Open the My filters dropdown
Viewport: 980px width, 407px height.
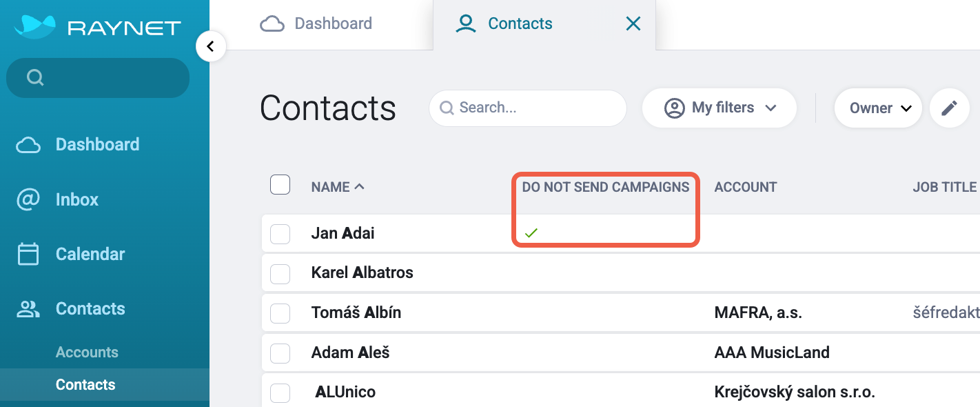719,108
